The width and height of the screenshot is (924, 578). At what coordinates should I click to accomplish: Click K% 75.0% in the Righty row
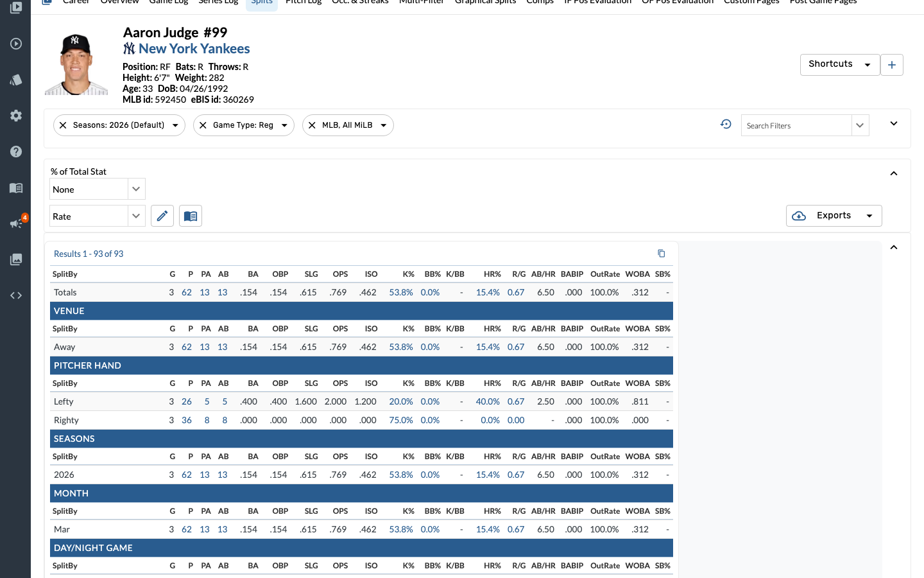tap(401, 420)
